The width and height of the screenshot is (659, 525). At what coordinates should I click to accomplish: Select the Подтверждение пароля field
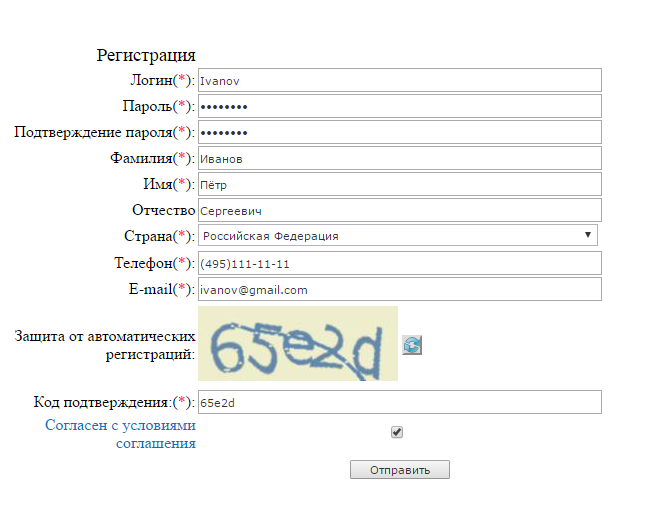pos(399,132)
